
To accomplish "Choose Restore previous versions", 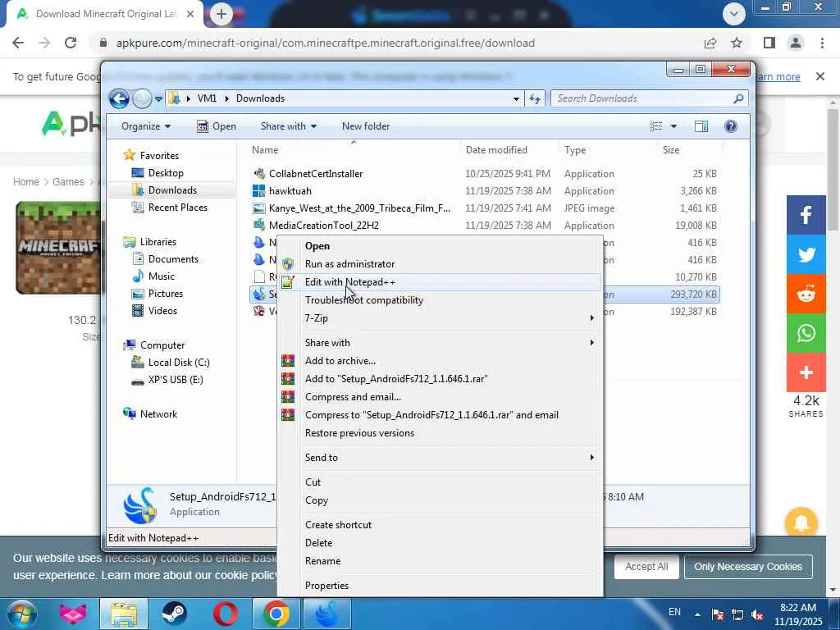I will 440,433.
